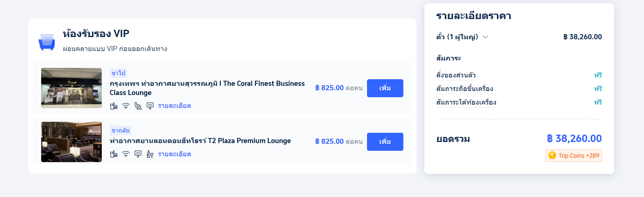Open รายละเอียด link for Plaza Premium Lounge

coord(175,154)
